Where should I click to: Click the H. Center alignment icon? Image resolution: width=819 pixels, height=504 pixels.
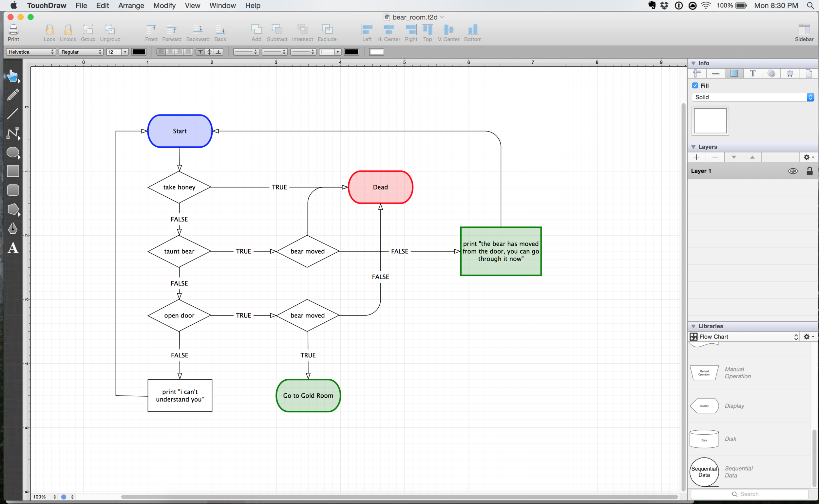[388, 33]
